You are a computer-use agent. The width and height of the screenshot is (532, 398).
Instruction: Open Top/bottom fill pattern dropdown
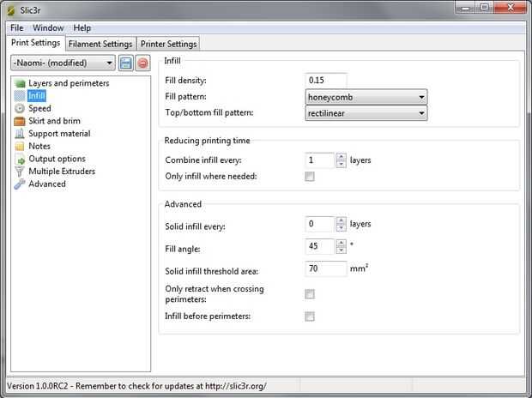(366, 113)
